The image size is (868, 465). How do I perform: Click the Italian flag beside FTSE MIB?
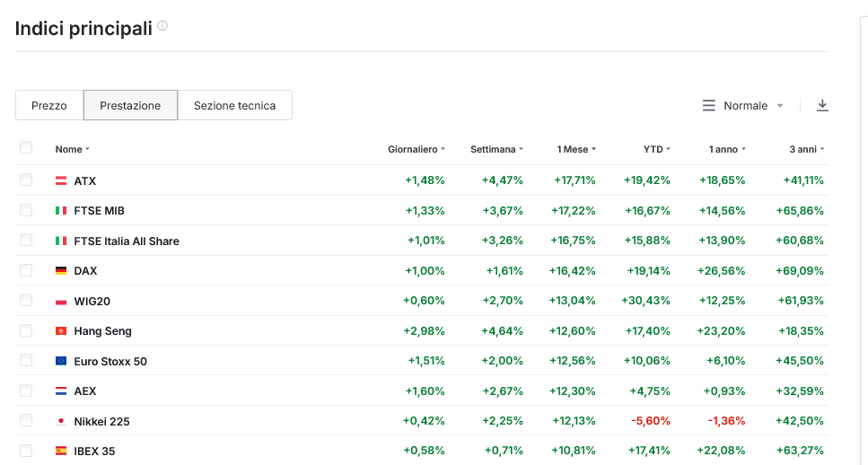[61, 210]
